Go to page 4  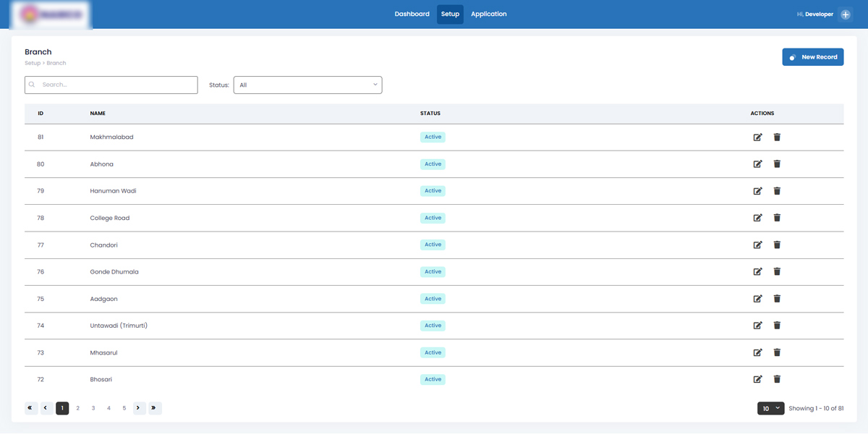(x=109, y=408)
